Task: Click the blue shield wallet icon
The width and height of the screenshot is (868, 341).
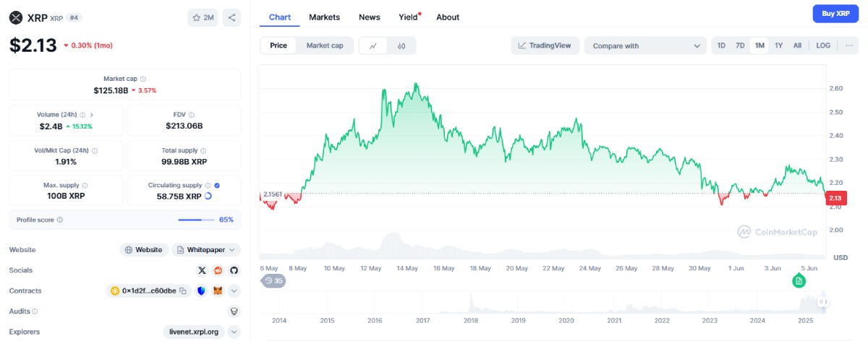Action: (x=201, y=290)
